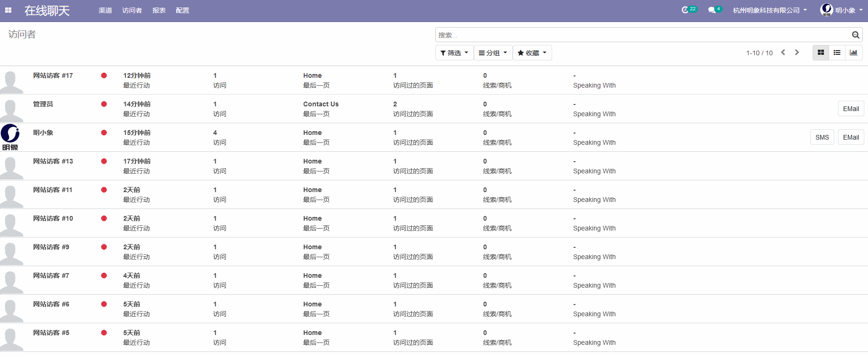
Task: Click 17分钟前 last action time
Action: (137, 161)
